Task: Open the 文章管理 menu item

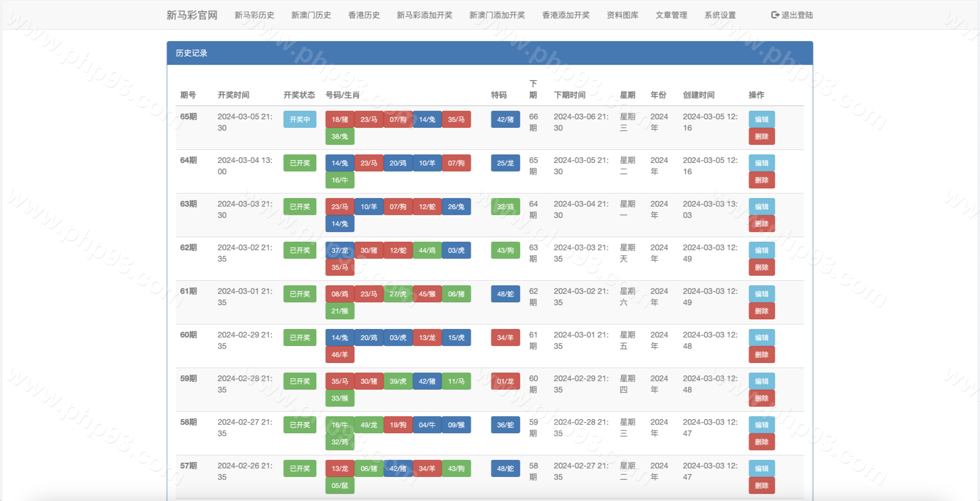Action: (671, 15)
